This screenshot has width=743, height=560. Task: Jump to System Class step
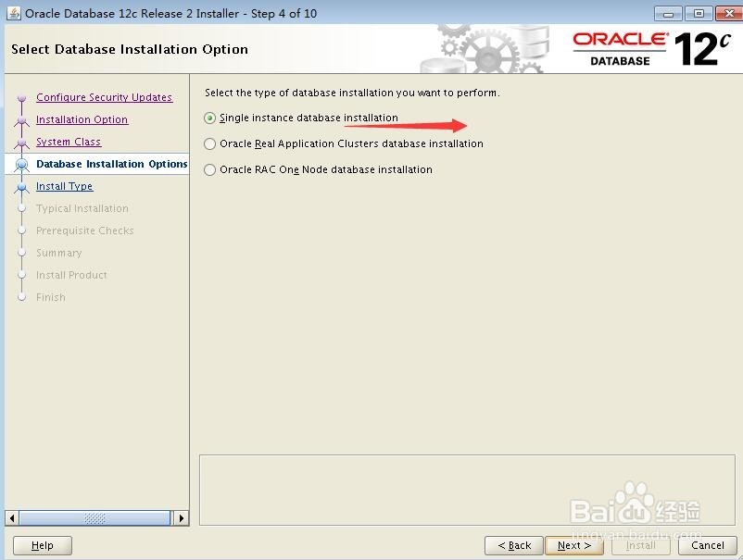pos(69,142)
